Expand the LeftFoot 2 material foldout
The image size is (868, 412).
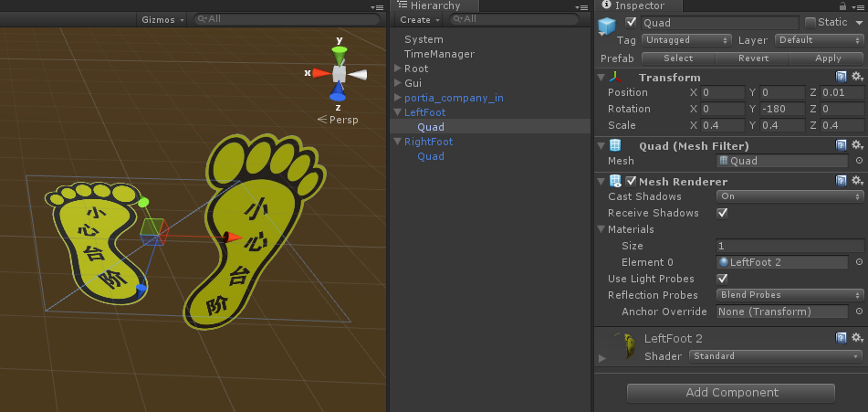602,359
